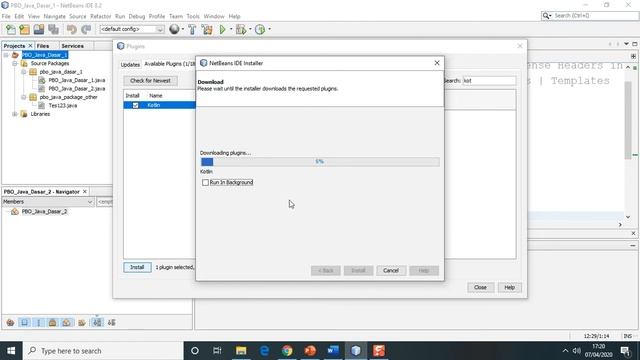
Task: Collapse the PBO_Java_Dasar_1 project node
Action: coord(6,55)
